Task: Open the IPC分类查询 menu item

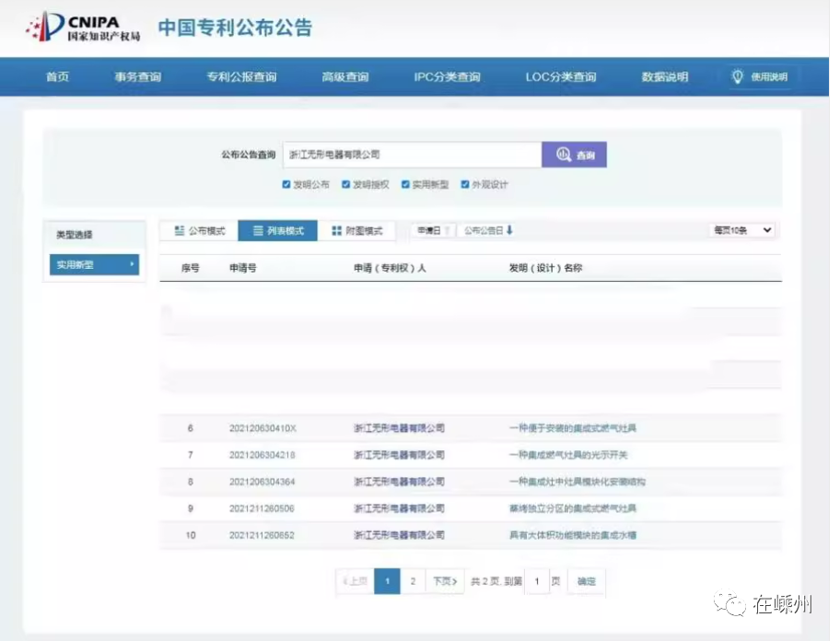Action: click(447, 77)
